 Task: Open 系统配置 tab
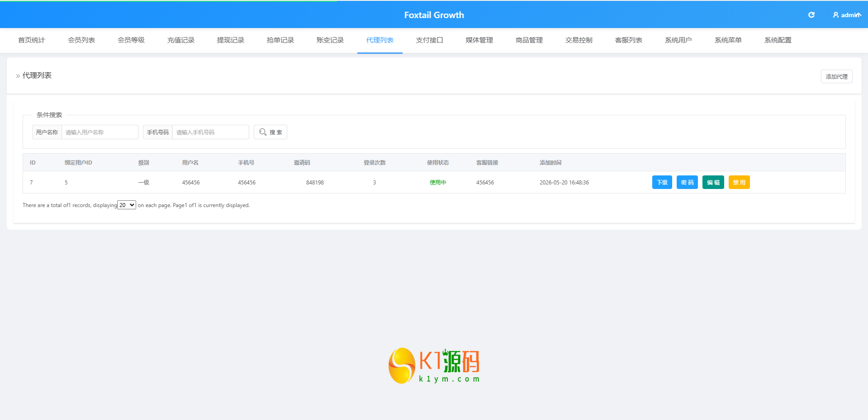tap(778, 40)
